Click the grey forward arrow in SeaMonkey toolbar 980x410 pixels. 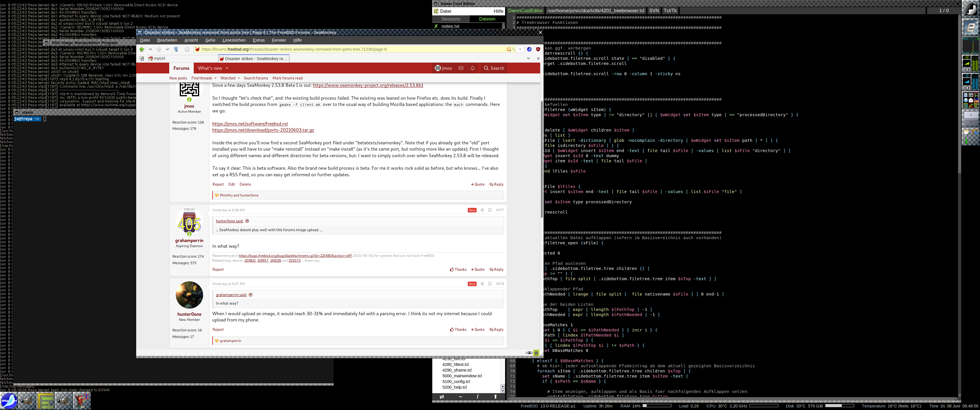[159, 49]
